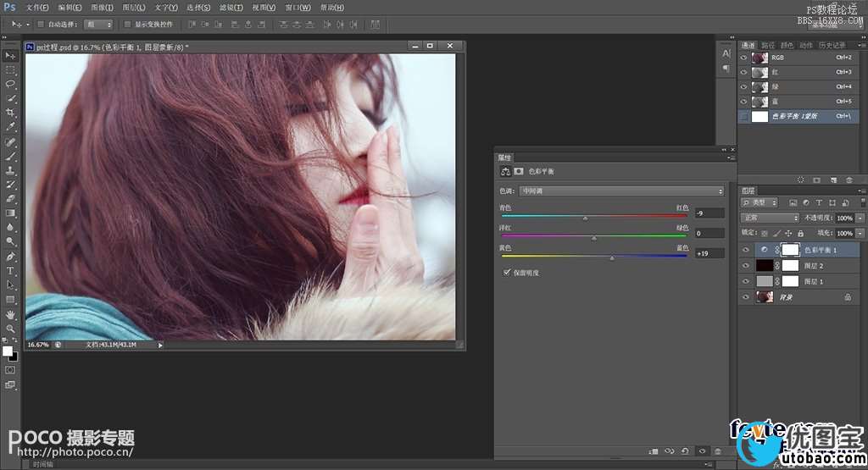Toggle the 保留明度 checkbox
868x470 pixels.
click(x=507, y=273)
